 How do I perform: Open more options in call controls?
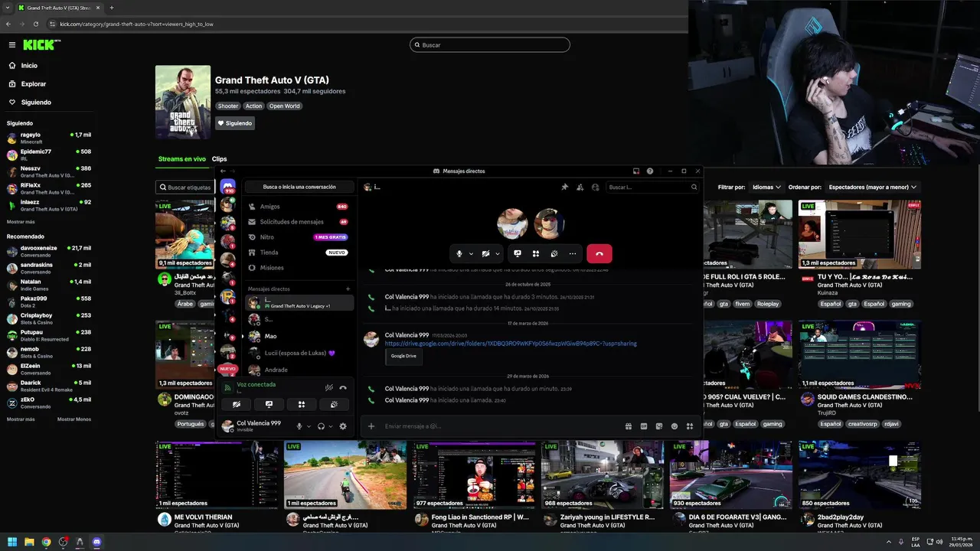point(572,253)
